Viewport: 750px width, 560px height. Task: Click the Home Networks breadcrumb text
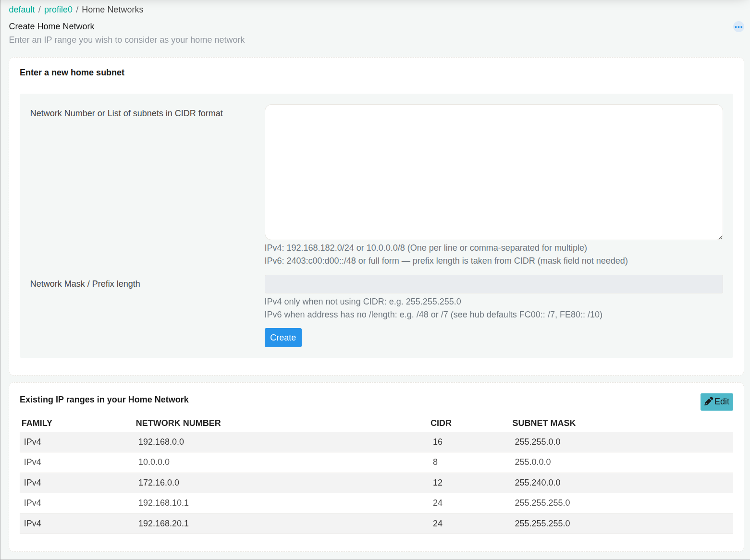pos(112,10)
